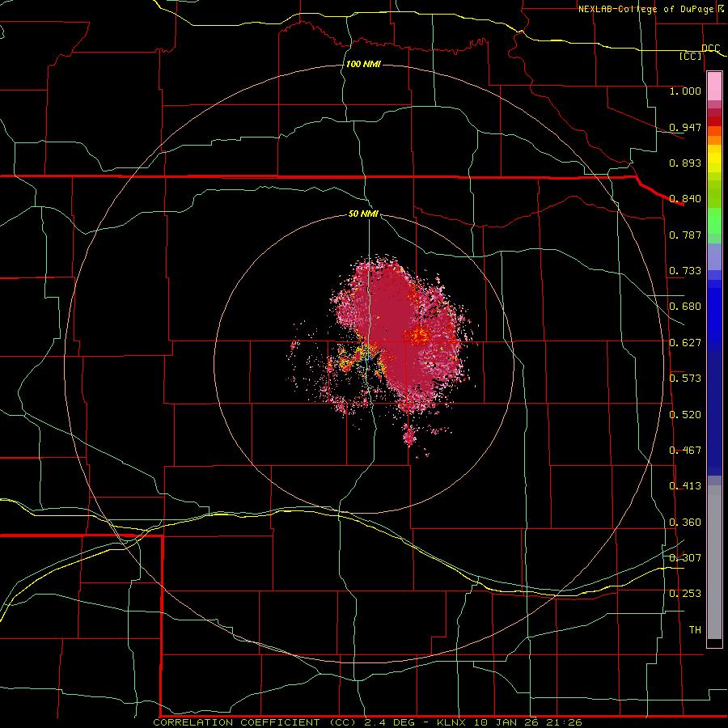Image resolution: width=728 pixels, height=728 pixels.
Task: Click the [CC] label above the color bar
Action: point(691,56)
